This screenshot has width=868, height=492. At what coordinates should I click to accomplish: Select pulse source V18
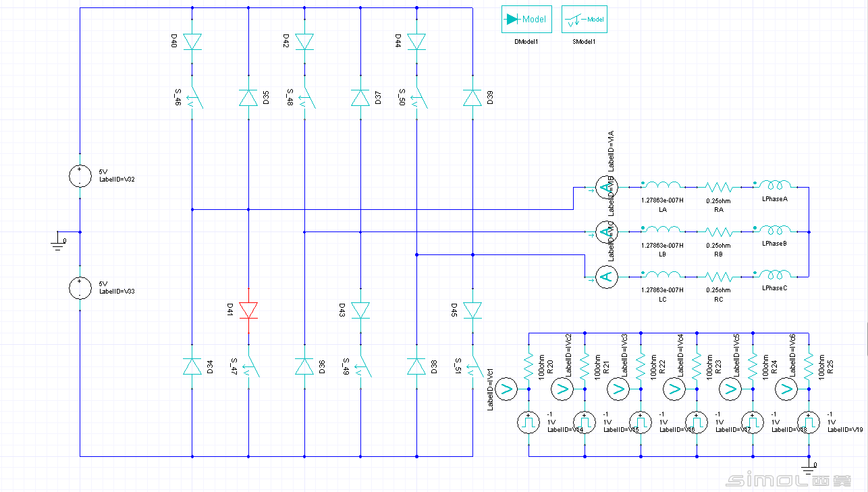click(x=753, y=422)
